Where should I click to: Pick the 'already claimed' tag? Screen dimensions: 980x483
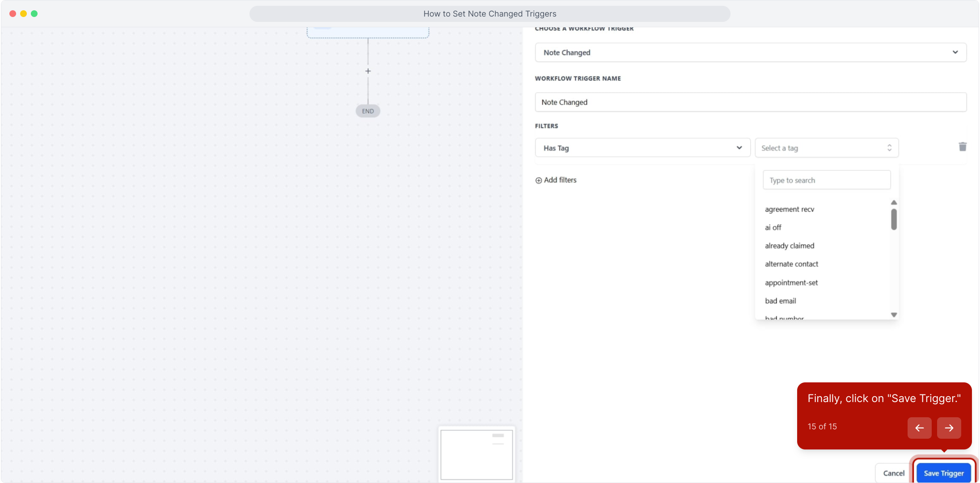coord(790,246)
